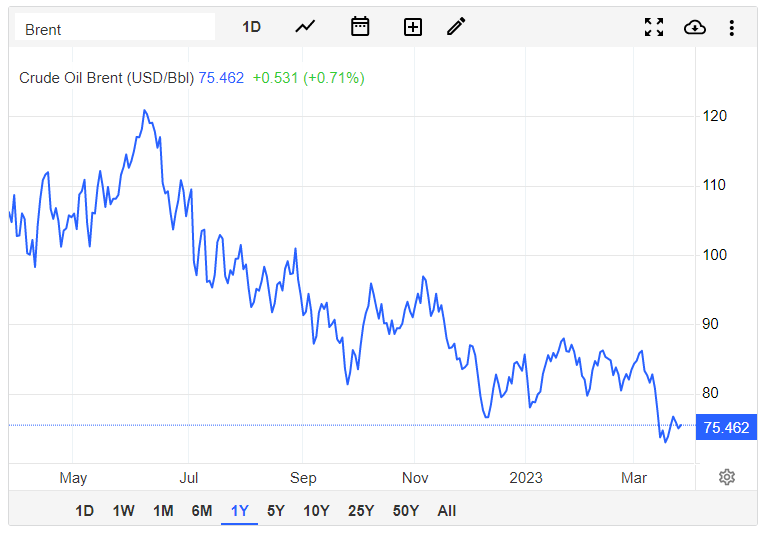Click the 2023 date axis label
Image resolution: width=769 pixels, height=537 pixels.
[x=526, y=478]
